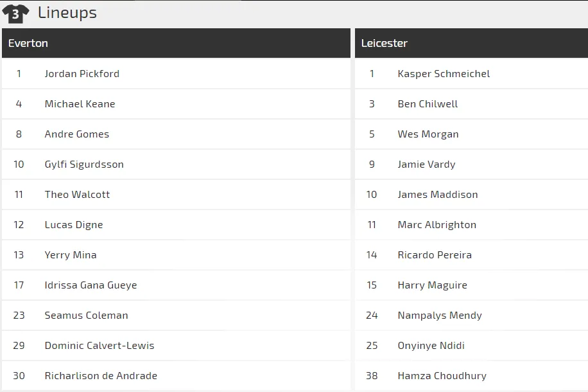Open Lucas Digne's profile
This screenshot has height=392, width=588.
pyautogui.click(x=73, y=225)
